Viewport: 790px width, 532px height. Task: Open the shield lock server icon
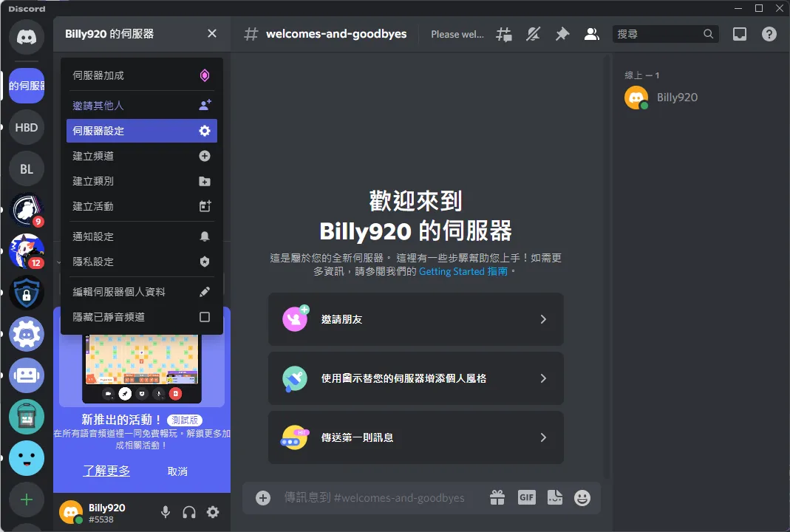[27, 293]
